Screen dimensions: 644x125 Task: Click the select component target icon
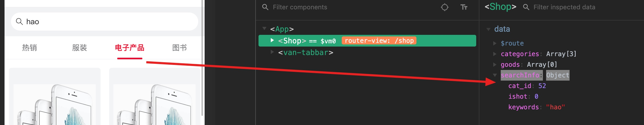(x=444, y=7)
